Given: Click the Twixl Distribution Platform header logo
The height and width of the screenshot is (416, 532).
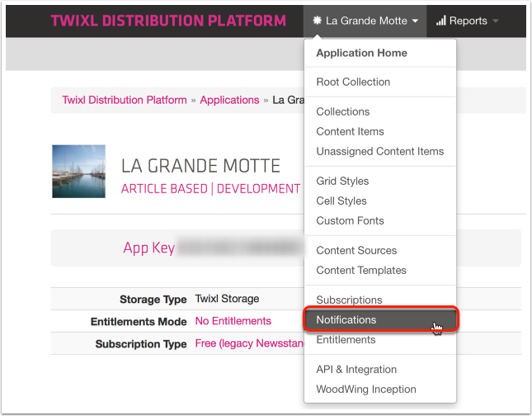Looking at the screenshot, I should (x=168, y=21).
